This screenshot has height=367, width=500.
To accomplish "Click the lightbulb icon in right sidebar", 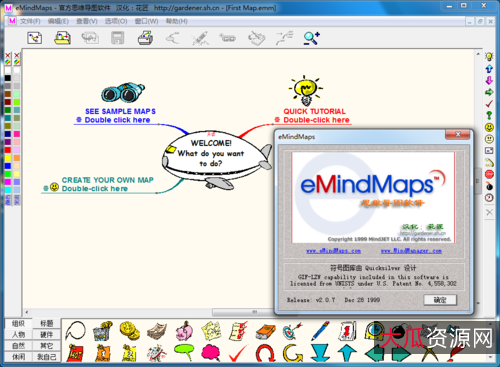I will (x=489, y=57).
